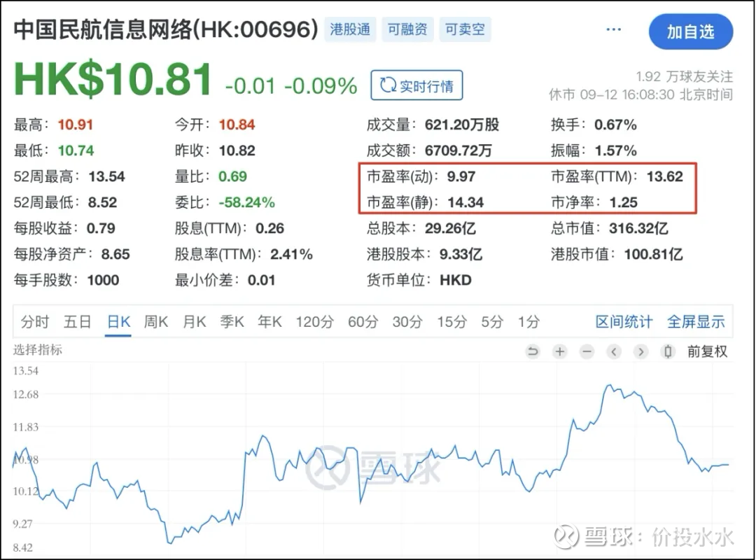Click 成交量 value 621.20万股
The width and height of the screenshot is (756, 560).
[x=461, y=125]
